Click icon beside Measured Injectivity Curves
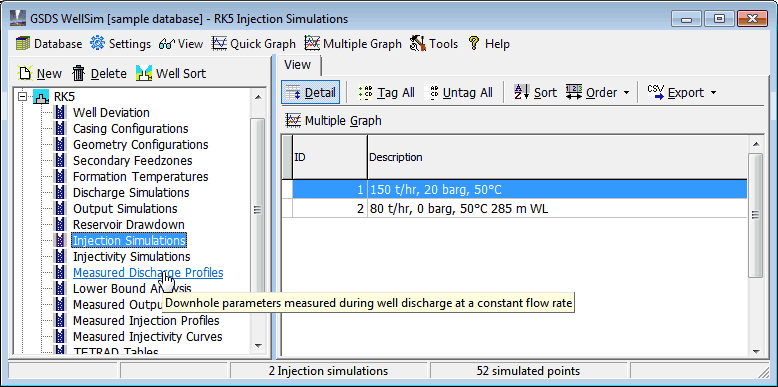 [x=61, y=336]
